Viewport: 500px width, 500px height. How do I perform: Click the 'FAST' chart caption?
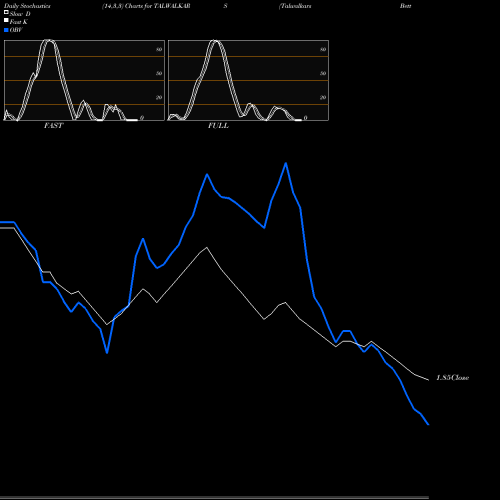(x=53, y=126)
